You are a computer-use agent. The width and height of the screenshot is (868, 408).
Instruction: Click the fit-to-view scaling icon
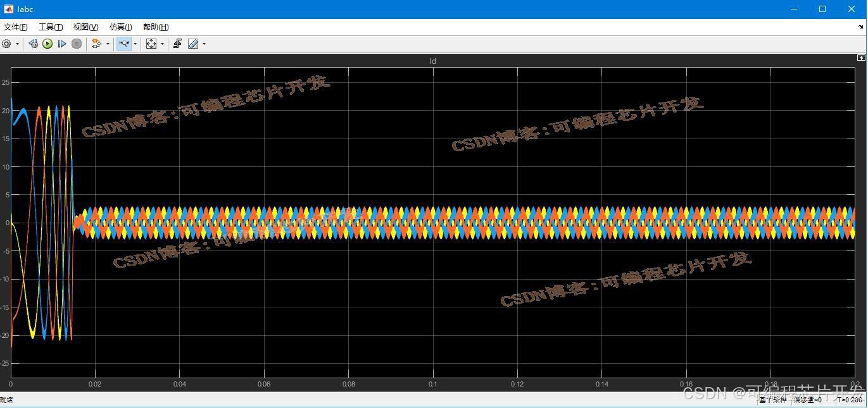(151, 44)
